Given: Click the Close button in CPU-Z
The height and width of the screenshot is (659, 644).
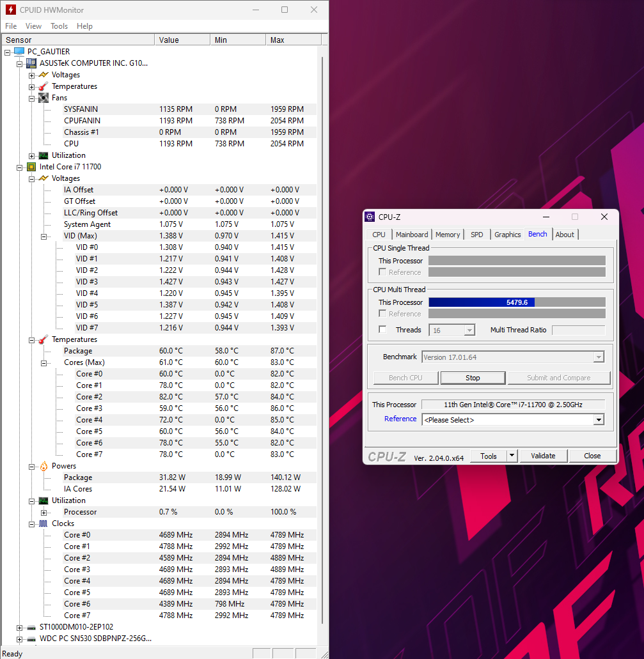Looking at the screenshot, I should click(x=592, y=456).
